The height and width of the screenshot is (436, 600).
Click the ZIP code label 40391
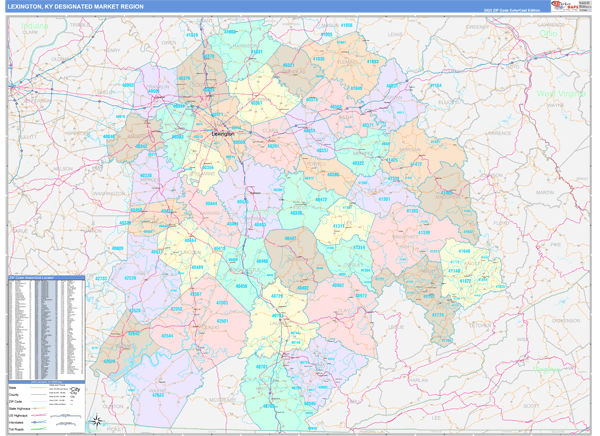pyautogui.click(x=273, y=146)
